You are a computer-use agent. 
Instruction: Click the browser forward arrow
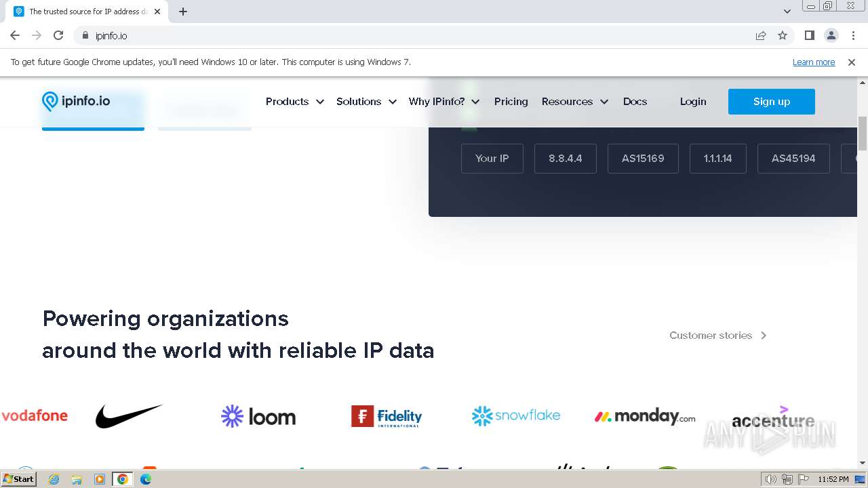click(37, 35)
